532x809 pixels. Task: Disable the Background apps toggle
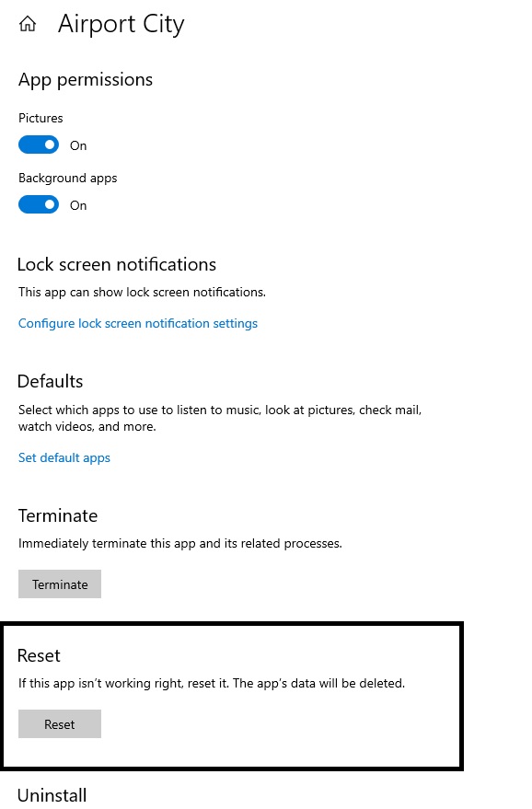pos(39,205)
